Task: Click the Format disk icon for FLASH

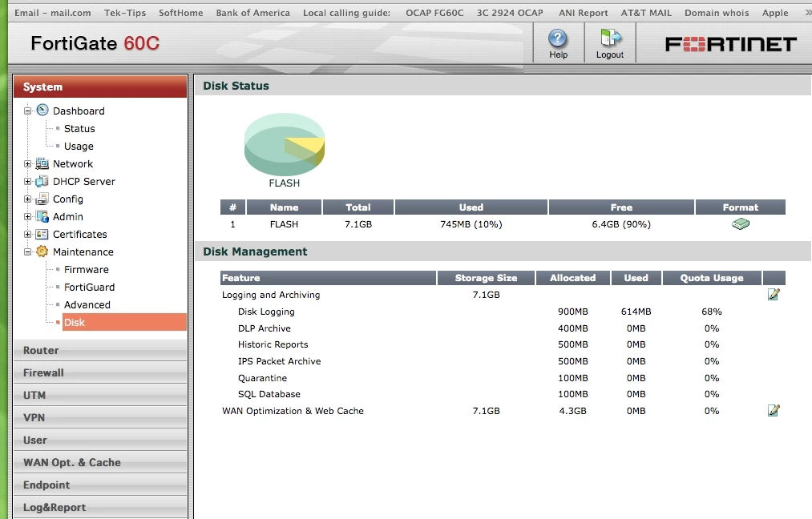Action: pyautogui.click(x=740, y=224)
